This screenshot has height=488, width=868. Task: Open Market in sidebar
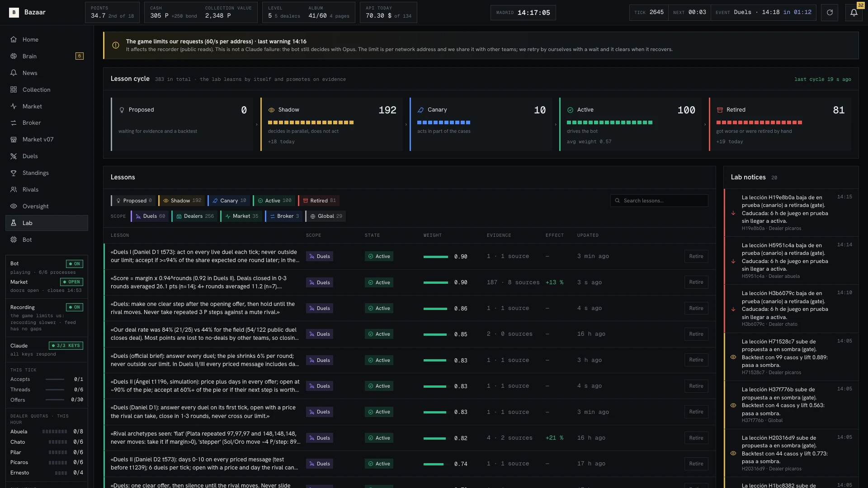pos(47,106)
